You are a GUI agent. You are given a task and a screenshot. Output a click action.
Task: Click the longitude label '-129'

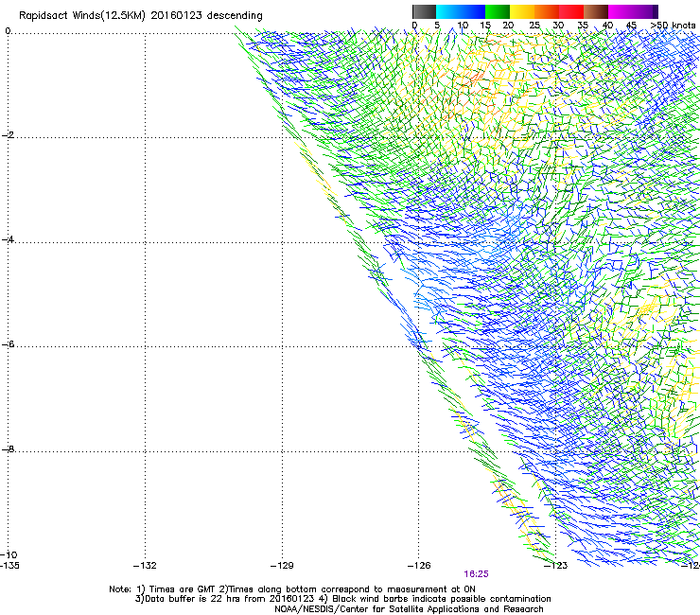point(282,566)
